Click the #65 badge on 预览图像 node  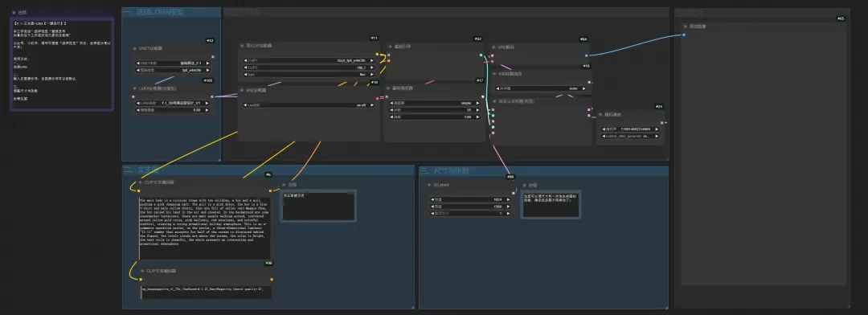point(841,18)
